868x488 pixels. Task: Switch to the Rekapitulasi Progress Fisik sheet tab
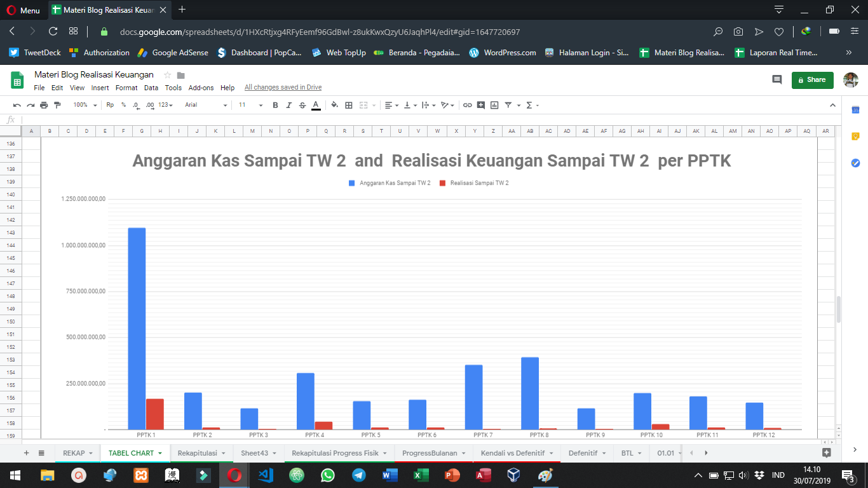tap(334, 453)
